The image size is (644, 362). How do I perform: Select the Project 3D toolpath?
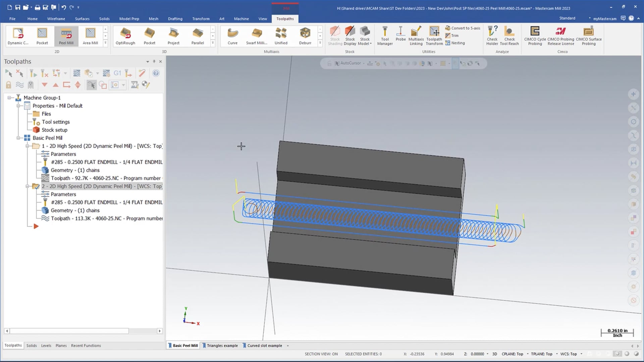(173, 36)
